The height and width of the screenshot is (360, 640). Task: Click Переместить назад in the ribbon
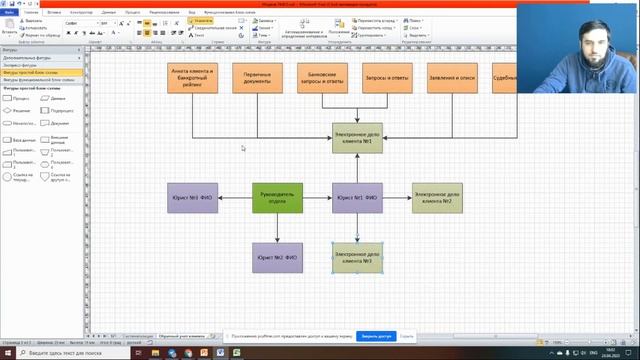[x=373, y=28]
